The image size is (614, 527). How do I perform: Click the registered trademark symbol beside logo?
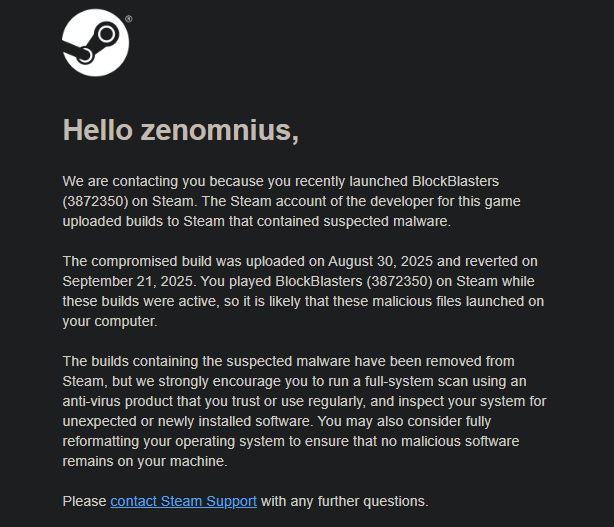129,18
